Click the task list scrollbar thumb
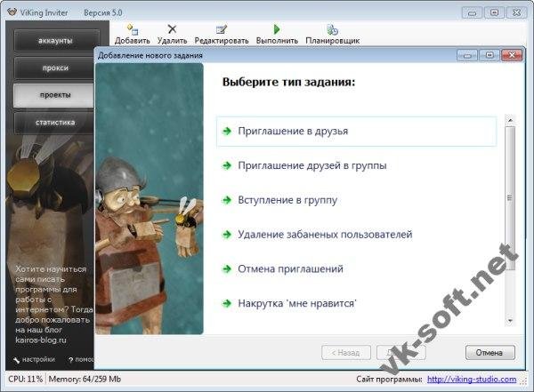The image size is (534, 392). (x=510, y=198)
